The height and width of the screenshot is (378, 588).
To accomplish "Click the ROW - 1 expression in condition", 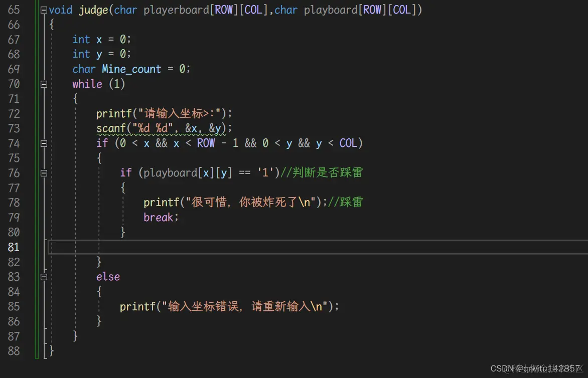I will click(218, 143).
